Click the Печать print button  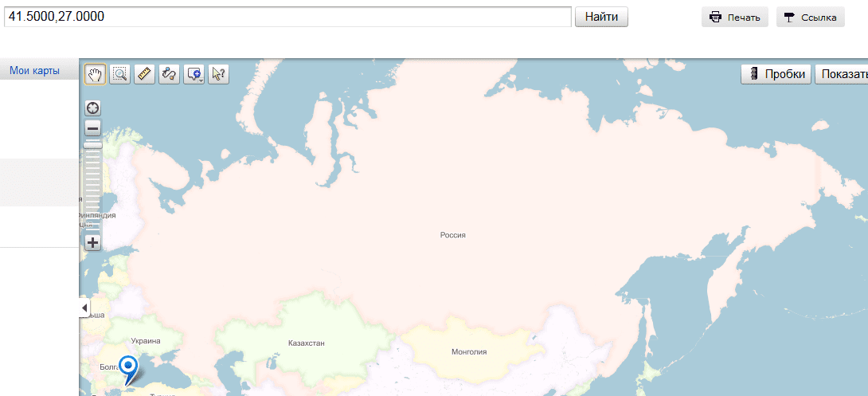734,18
